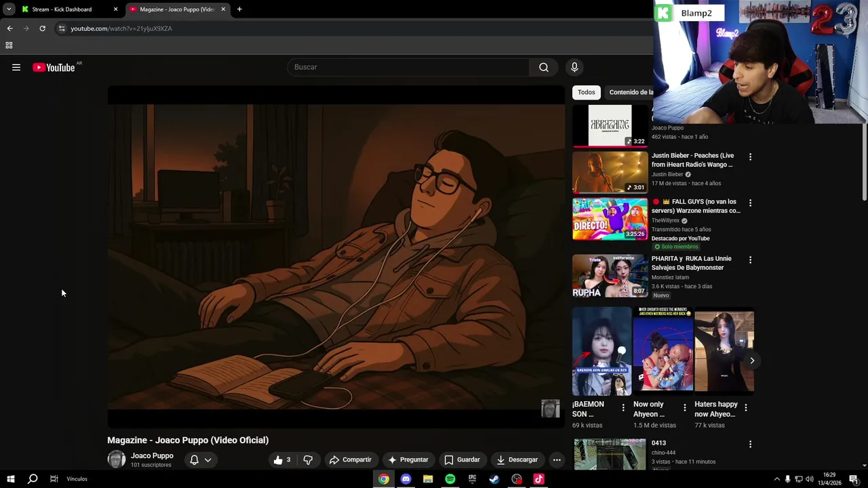The height and width of the screenshot is (488, 868).
Task: Click the youtube.com address bar URL
Action: [x=121, y=28]
